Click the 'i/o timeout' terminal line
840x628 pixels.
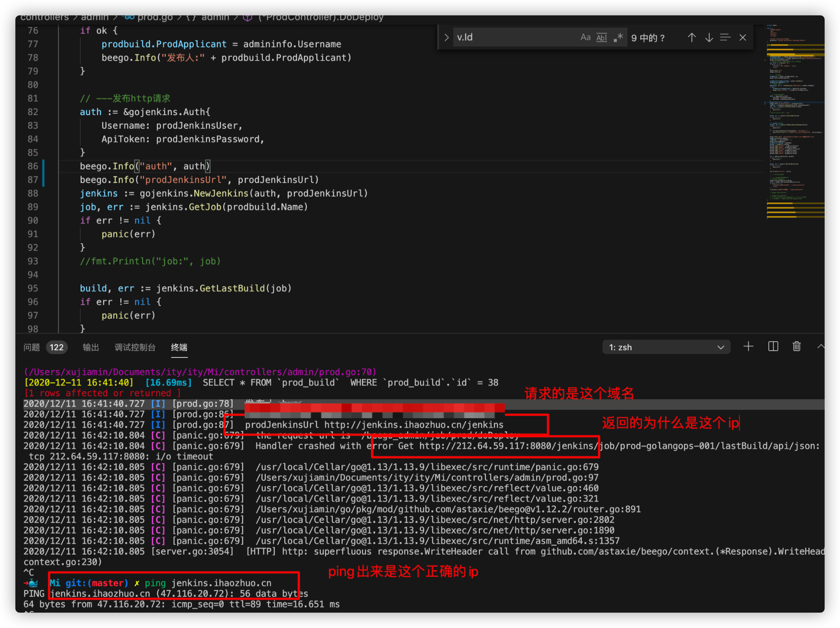[x=121, y=456]
